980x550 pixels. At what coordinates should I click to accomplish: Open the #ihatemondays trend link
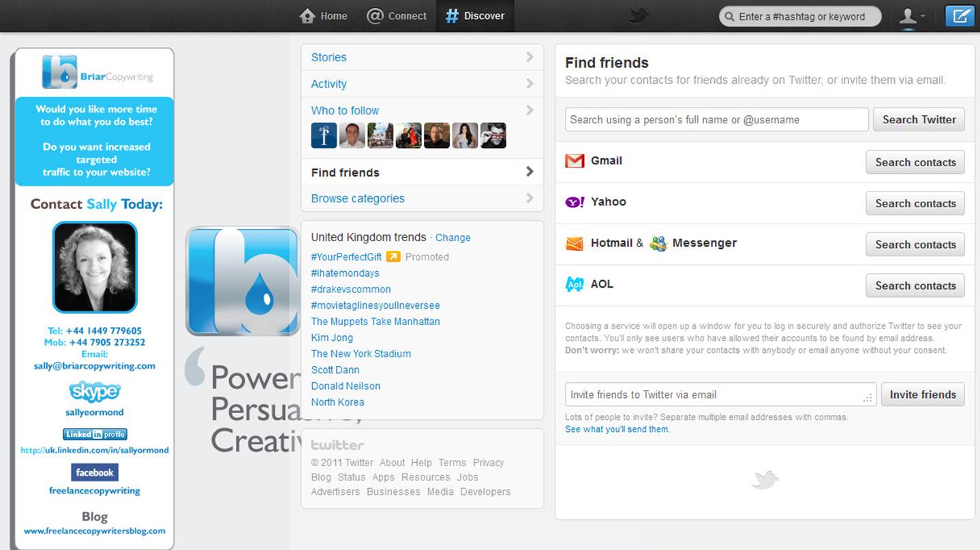point(345,273)
